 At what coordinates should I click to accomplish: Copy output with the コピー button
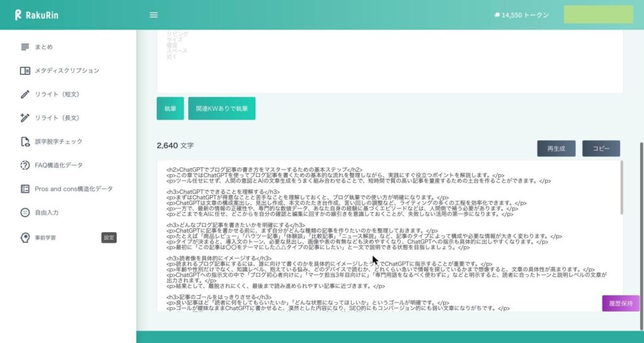click(601, 149)
